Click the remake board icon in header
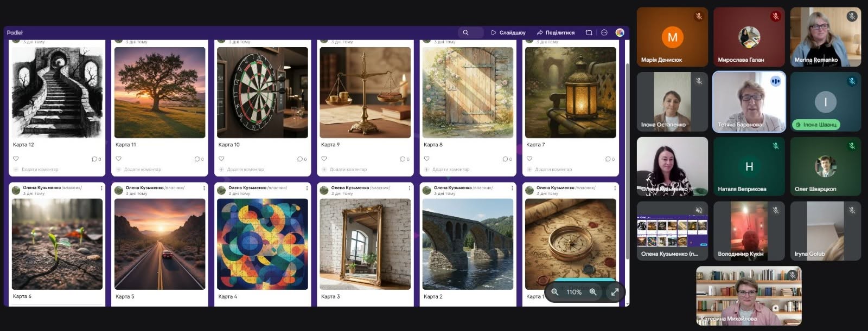 [589, 33]
